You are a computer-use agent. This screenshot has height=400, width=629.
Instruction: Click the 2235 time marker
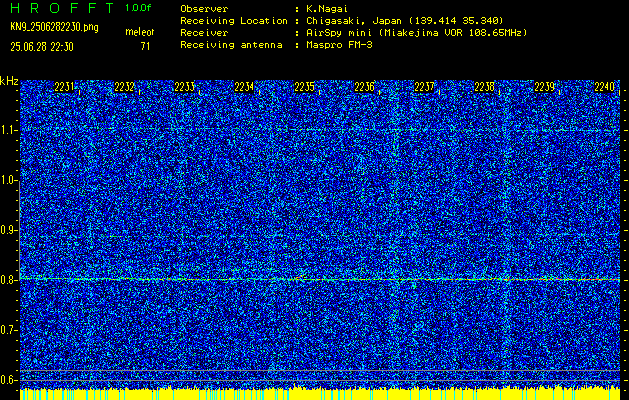(304, 87)
